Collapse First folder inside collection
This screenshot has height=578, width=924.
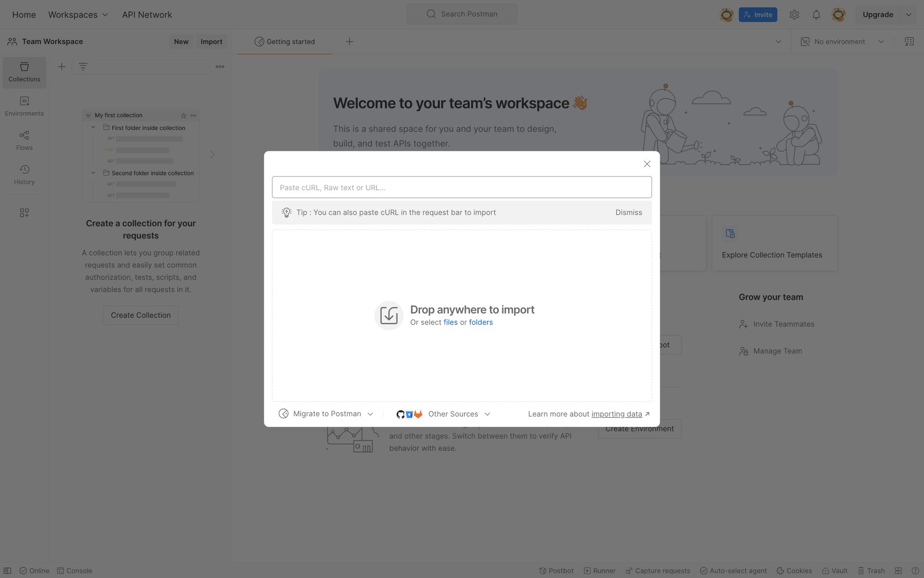pos(93,128)
